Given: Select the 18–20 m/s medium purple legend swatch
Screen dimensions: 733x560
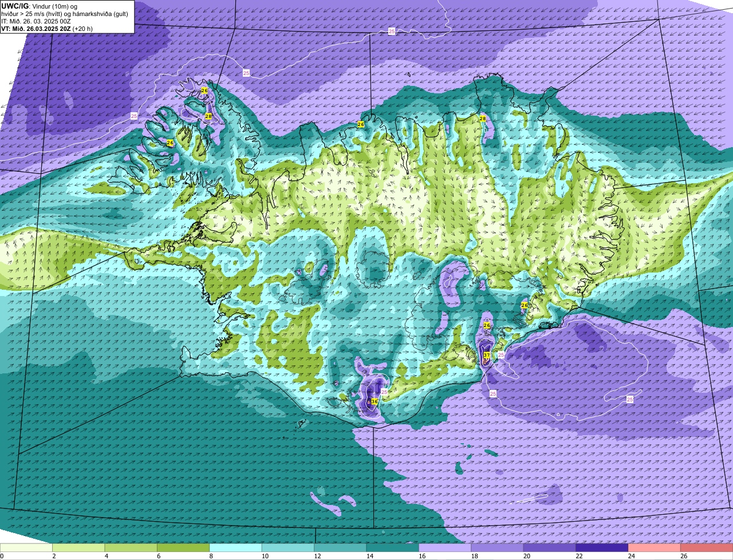Looking at the screenshot, I should (x=498, y=548).
